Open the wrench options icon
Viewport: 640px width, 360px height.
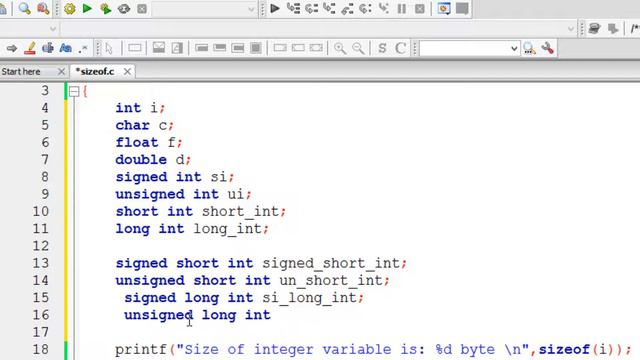pos(547,49)
